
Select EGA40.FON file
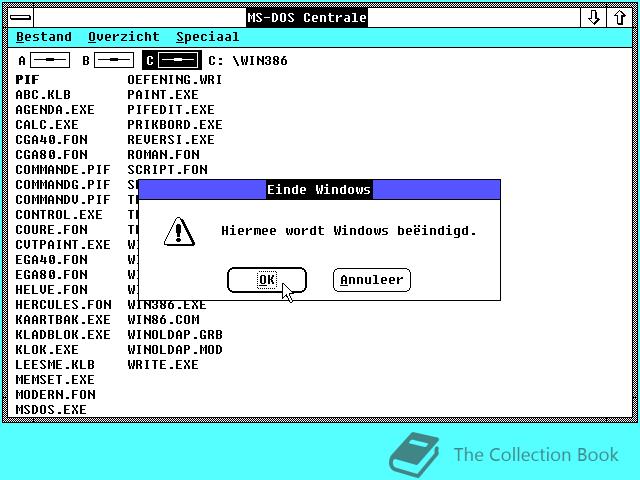click(x=51, y=260)
